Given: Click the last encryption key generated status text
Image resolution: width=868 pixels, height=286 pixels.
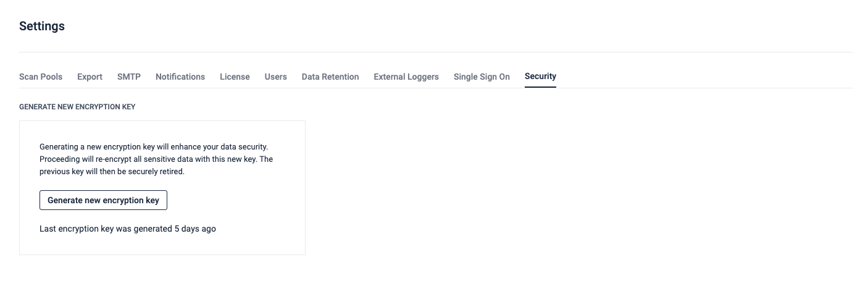Looking at the screenshot, I should [128, 229].
